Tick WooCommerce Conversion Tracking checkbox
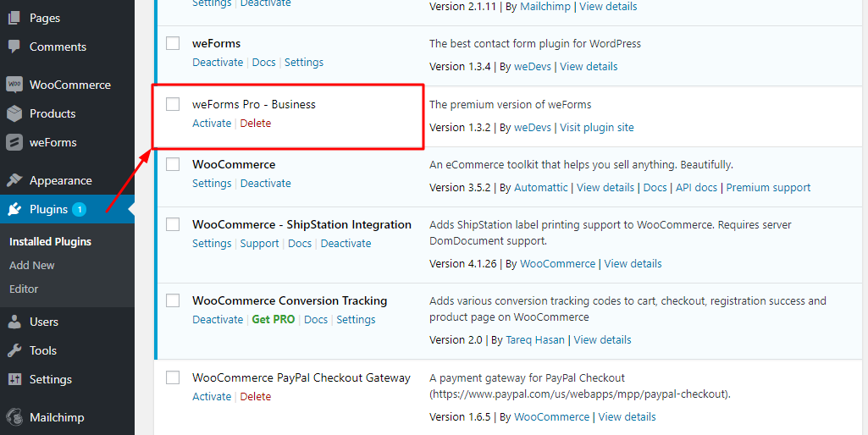868x435 pixels. tap(173, 300)
